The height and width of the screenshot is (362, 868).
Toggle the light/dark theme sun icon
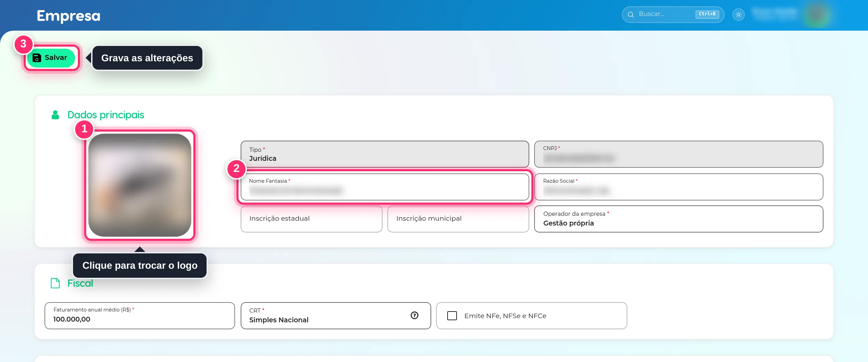point(739,15)
